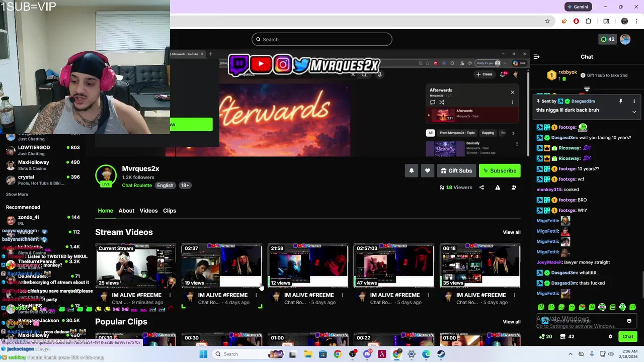Screen dimensions: 644x362
Task: Select the Home tab
Action: (106, 211)
